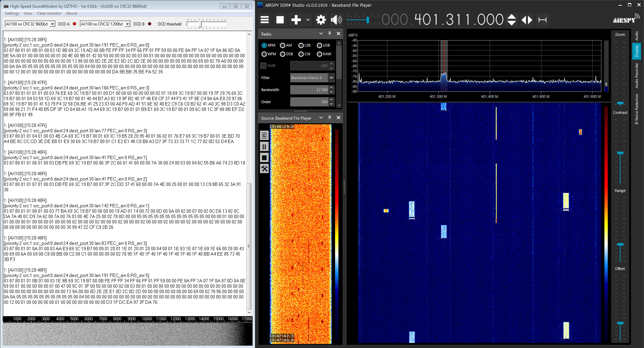Click the plus icon to add a panel
644x348 pixels.
click(296, 20)
